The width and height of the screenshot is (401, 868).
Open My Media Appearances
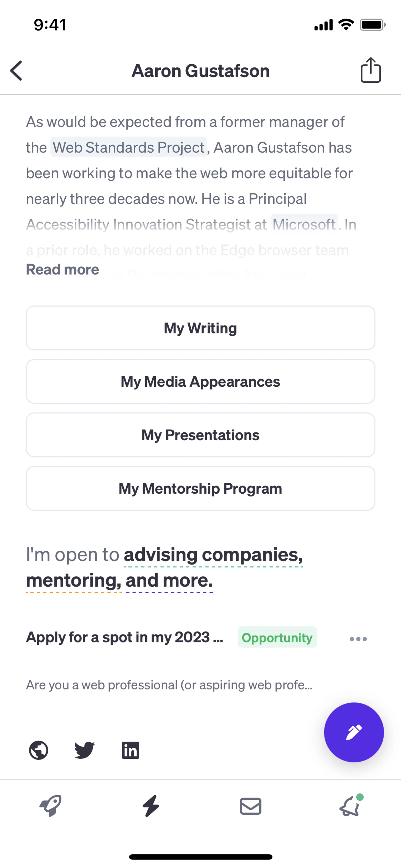tap(200, 381)
